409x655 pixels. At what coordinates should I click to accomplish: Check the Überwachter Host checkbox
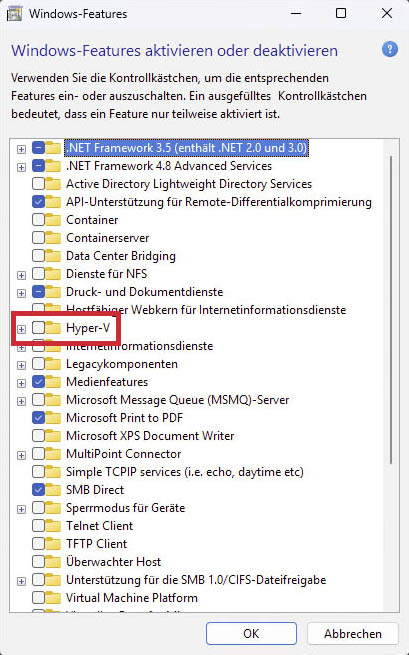coord(38,561)
